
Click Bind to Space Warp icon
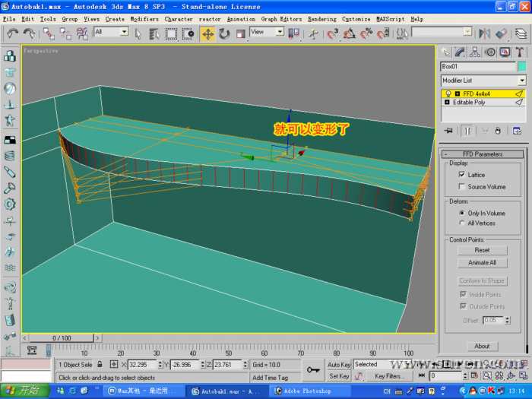(x=82, y=33)
